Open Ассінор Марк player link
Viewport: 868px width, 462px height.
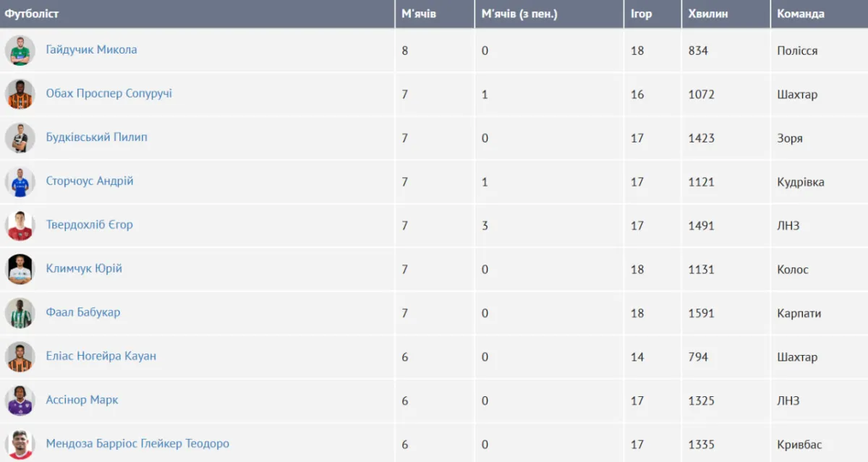pyautogui.click(x=82, y=400)
